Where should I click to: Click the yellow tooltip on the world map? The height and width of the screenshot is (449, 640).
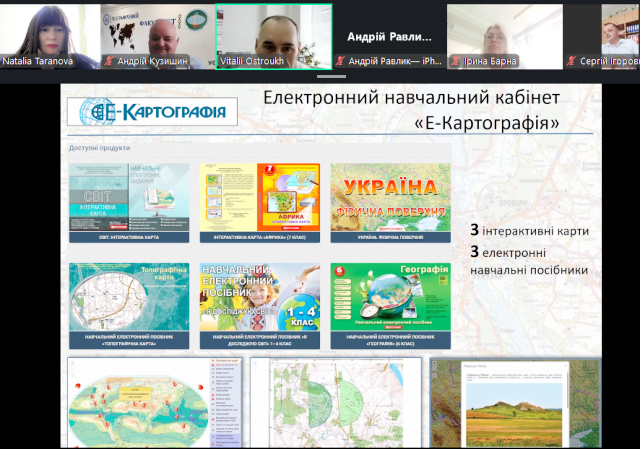pyautogui.click(x=135, y=394)
